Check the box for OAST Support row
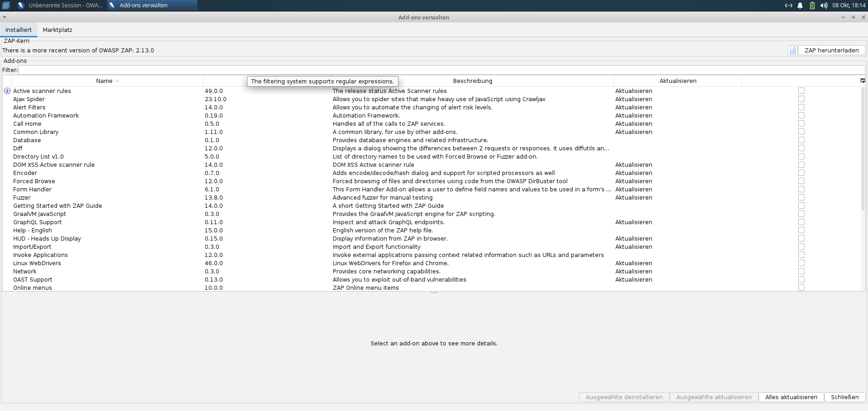The width and height of the screenshot is (868, 411). (801, 280)
